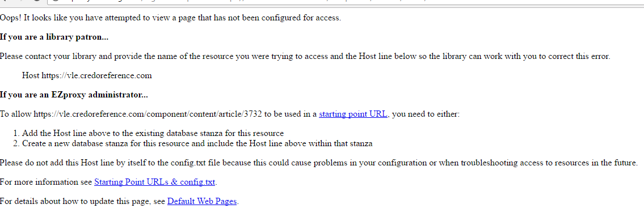Click the "Host https://vle.credoreference.com" line

[x=87, y=75]
